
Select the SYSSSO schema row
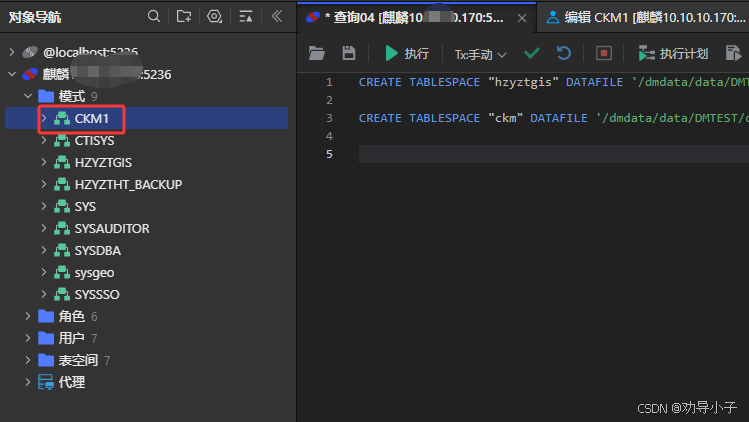(146, 294)
